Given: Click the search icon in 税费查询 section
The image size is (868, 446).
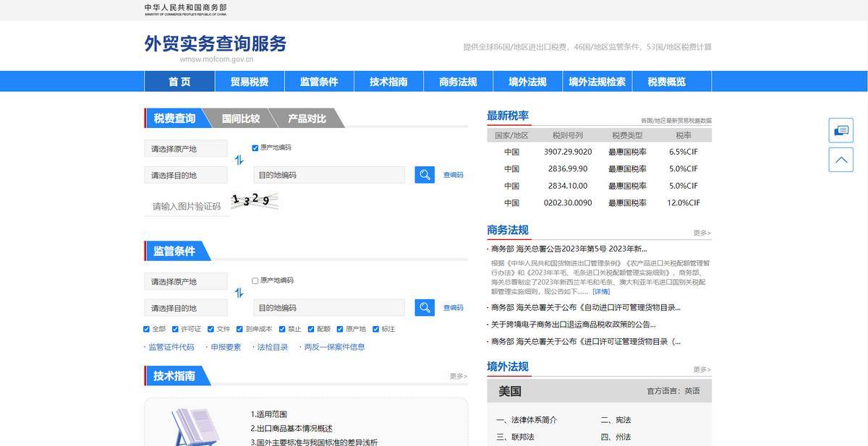Looking at the screenshot, I should point(425,175).
